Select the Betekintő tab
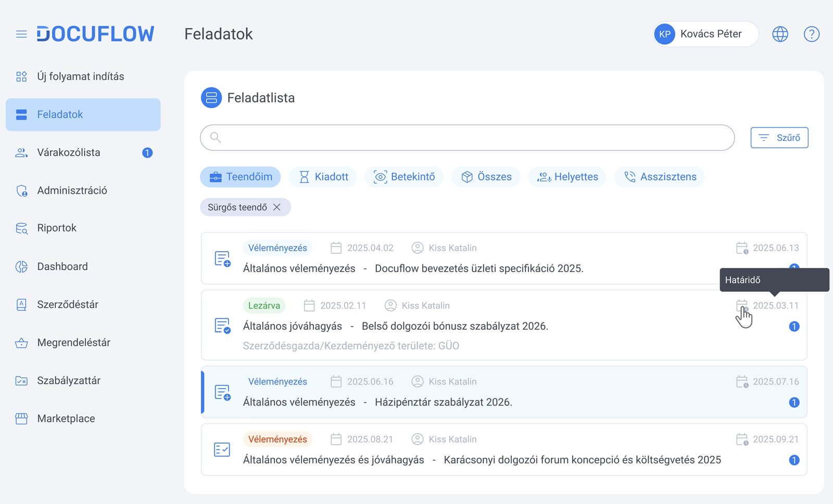 pyautogui.click(x=405, y=177)
